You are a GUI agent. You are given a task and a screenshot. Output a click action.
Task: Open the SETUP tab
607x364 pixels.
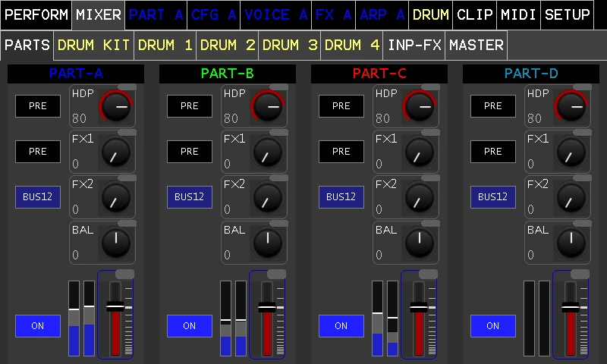point(567,15)
